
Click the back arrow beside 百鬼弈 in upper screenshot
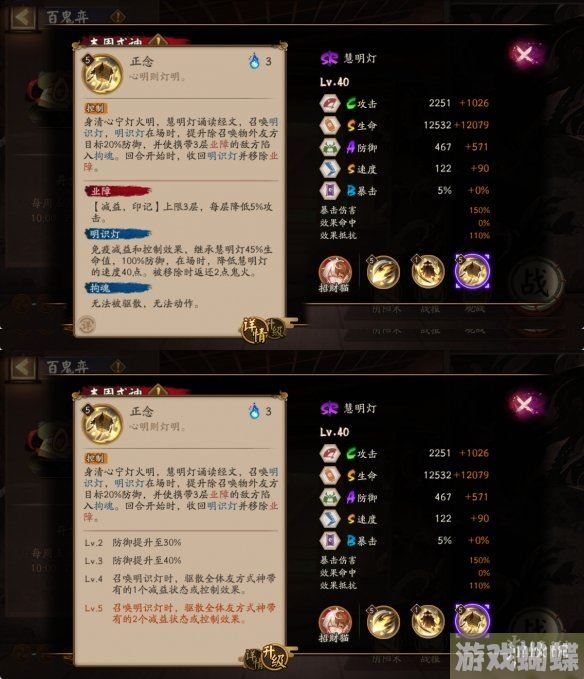pyautogui.click(x=23, y=17)
